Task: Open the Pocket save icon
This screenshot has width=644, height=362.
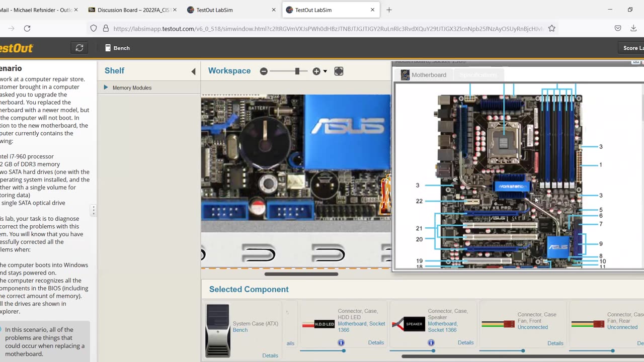Action: 618,29
